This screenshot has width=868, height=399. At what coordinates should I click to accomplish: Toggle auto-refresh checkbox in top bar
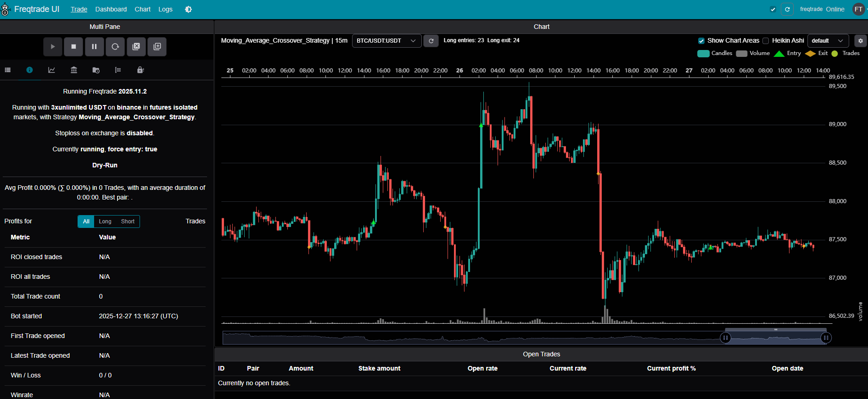pyautogui.click(x=773, y=9)
